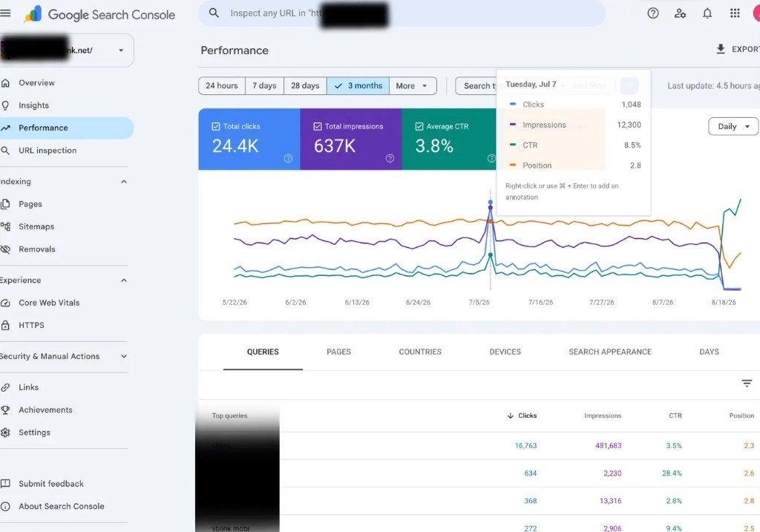Collapse the Experience section
This screenshot has height=532, width=760.
124,280
